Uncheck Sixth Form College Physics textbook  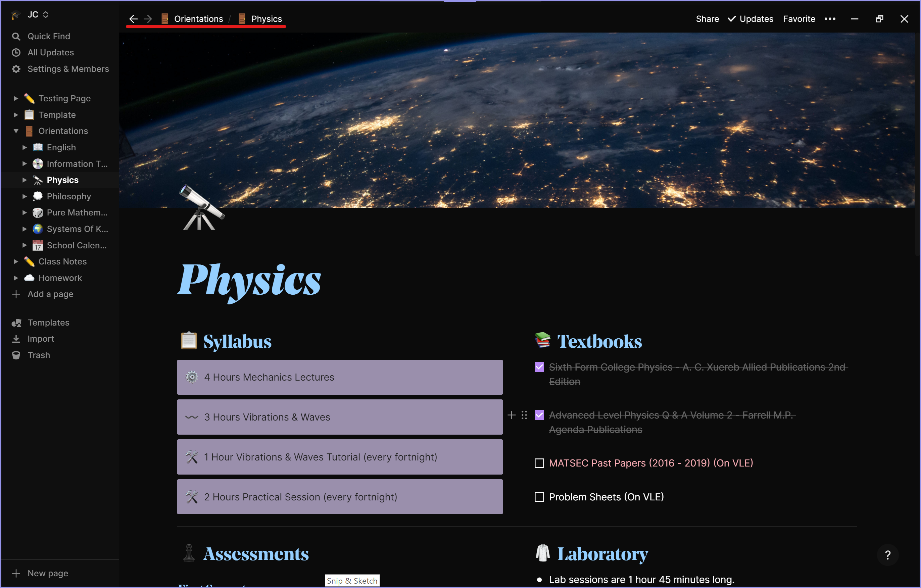point(539,367)
